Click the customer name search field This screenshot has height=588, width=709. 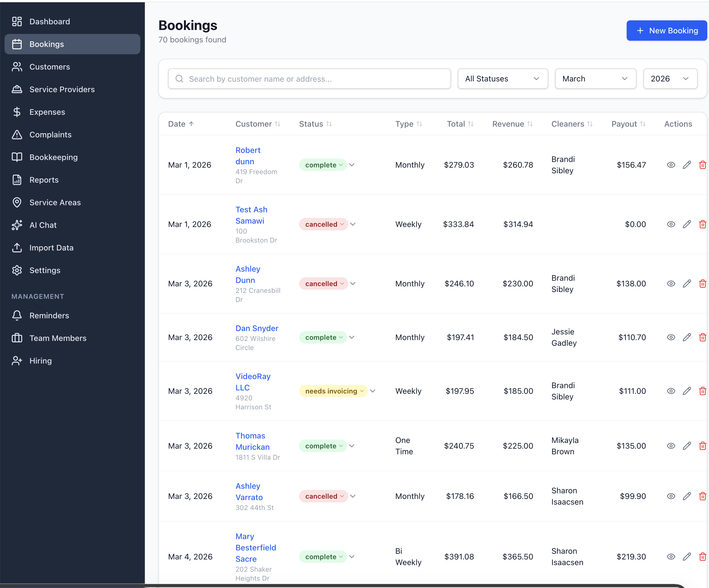tap(309, 79)
